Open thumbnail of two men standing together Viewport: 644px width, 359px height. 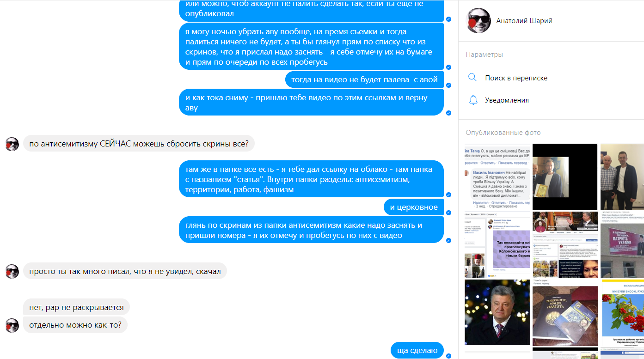[x=622, y=177]
